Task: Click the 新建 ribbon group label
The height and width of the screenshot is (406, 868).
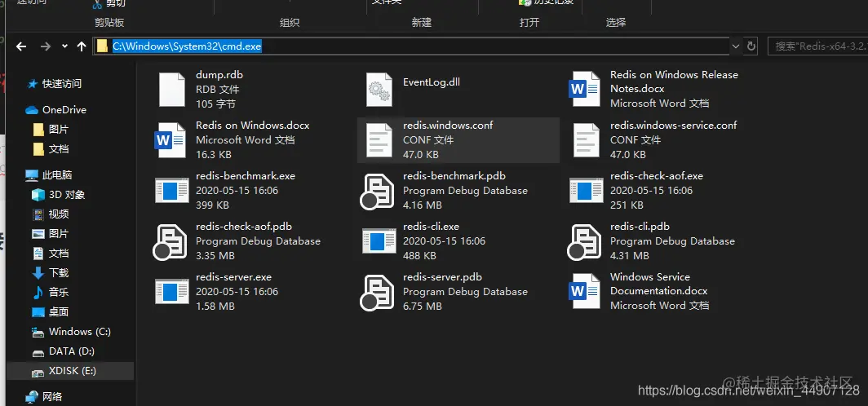Action: [421, 22]
